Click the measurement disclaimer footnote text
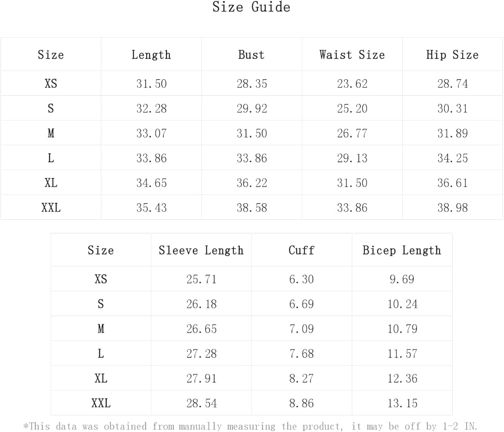Screen dimensions: 504x432 250,426
